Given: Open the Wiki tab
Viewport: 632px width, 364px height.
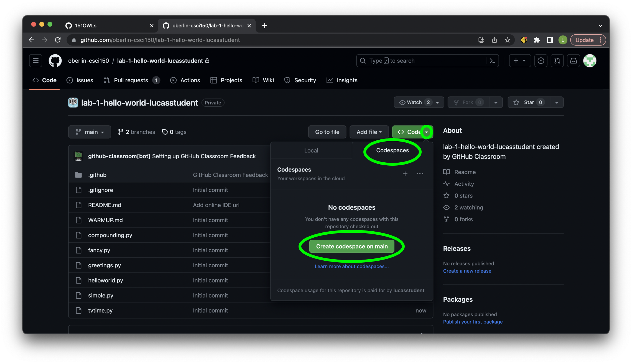Looking at the screenshot, I should (x=263, y=80).
